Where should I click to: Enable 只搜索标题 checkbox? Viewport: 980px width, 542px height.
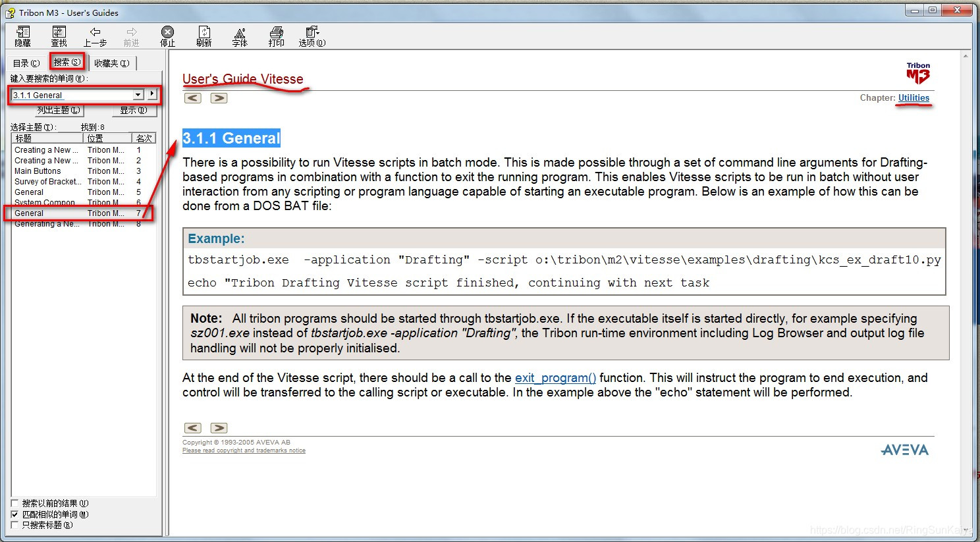coord(14,525)
